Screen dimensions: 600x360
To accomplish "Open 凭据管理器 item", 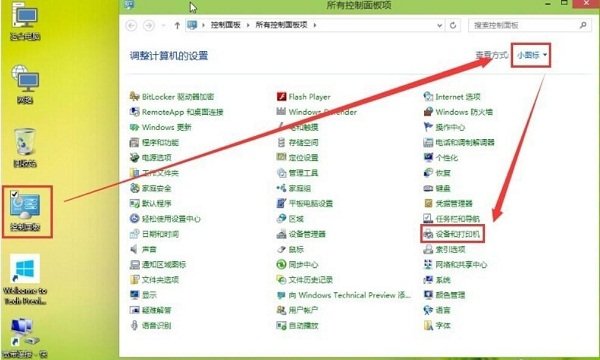I will pyautogui.click(x=448, y=204).
